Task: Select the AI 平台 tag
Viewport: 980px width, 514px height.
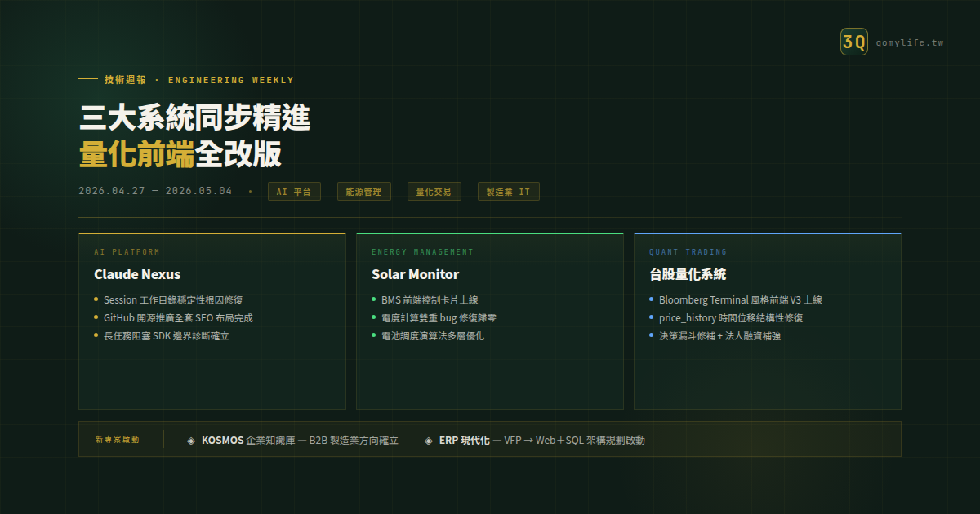Action: coord(293,192)
